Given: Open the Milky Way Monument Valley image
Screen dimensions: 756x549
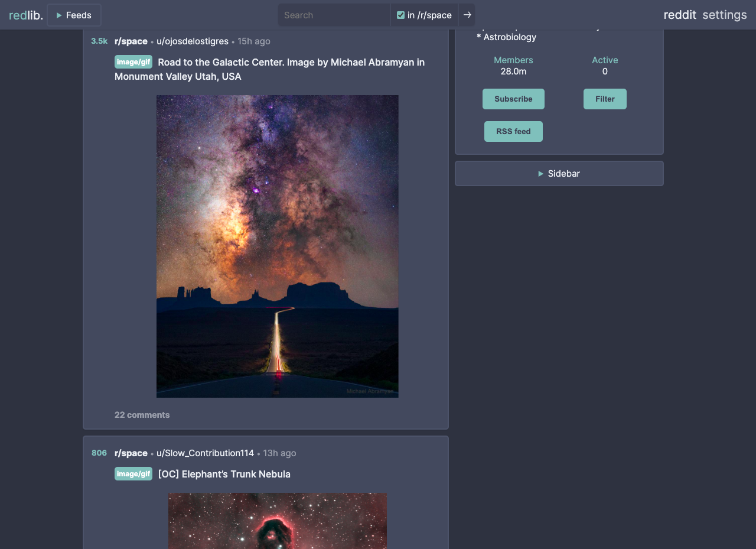Looking at the screenshot, I should (x=278, y=246).
